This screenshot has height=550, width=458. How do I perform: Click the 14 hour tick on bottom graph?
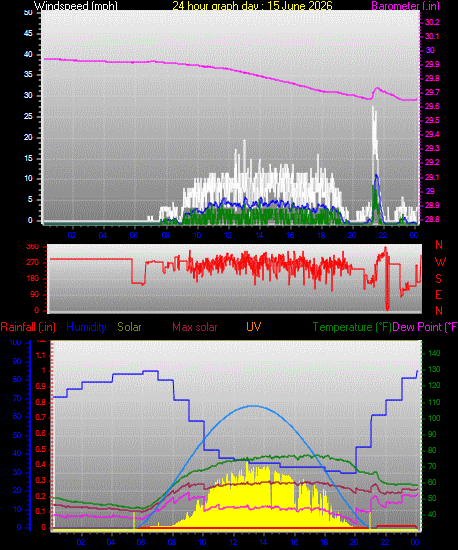[264, 542]
